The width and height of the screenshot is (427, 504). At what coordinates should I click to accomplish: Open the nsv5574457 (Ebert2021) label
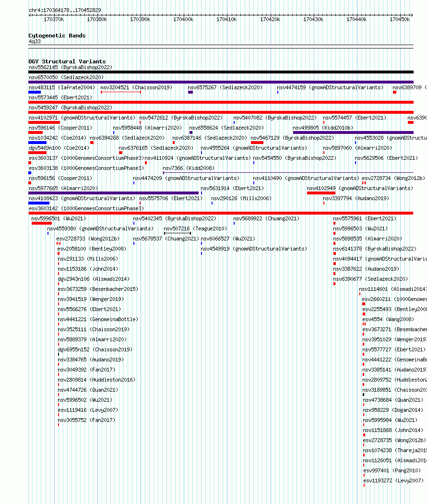tap(355, 118)
